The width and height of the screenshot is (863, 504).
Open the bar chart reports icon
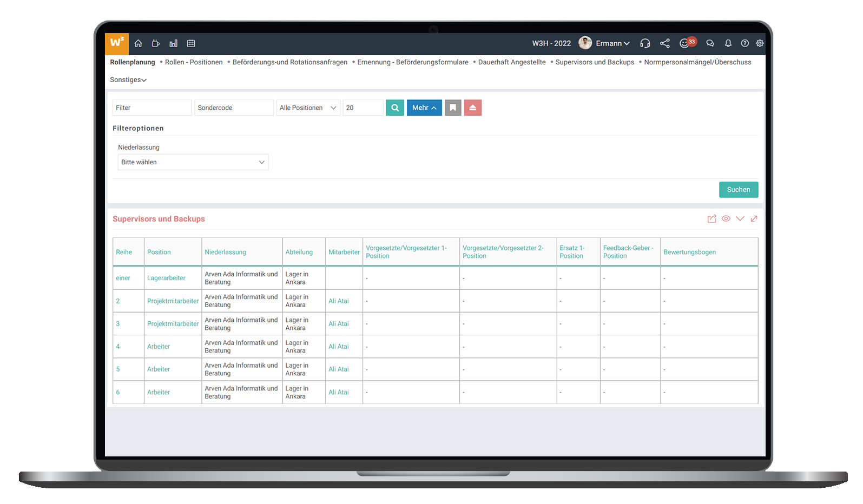[x=173, y=43]
